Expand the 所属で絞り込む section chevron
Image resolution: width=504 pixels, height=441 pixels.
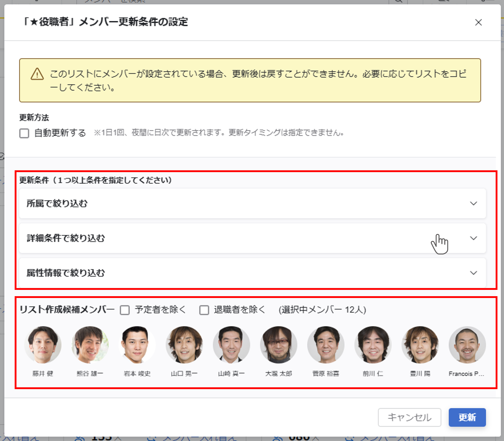pos(473,203)
